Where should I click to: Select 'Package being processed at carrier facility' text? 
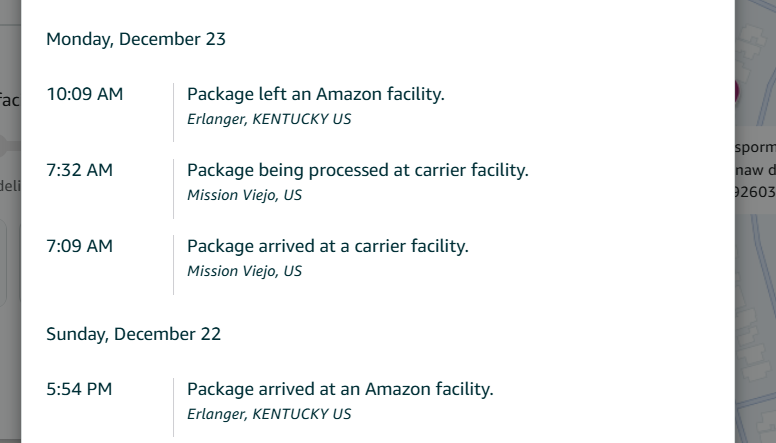[358, 170]
